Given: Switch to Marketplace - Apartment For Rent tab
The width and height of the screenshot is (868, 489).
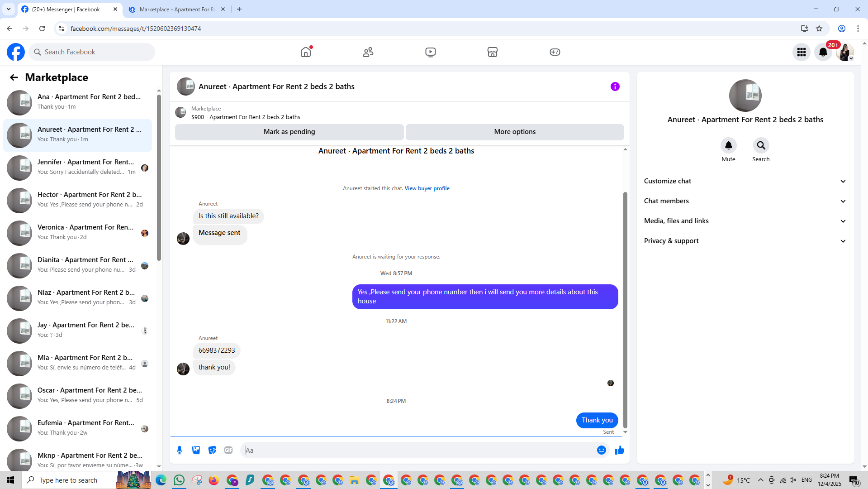Looking at the screenshot, I should pyautogui.click(x=177, y=9).
